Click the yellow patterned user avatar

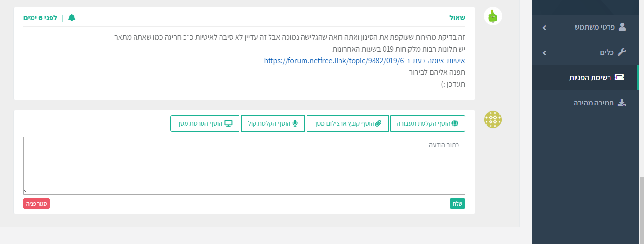pos(493,120)
